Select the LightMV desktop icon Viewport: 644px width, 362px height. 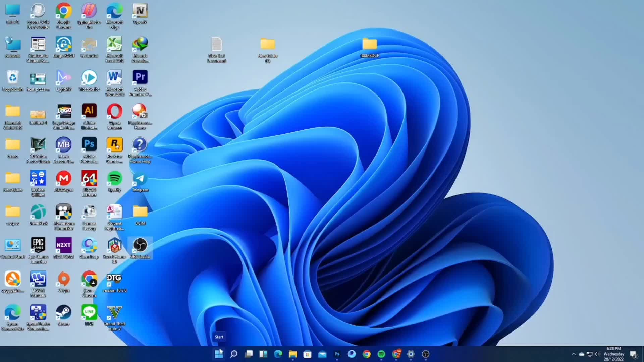tap(63, 81)
